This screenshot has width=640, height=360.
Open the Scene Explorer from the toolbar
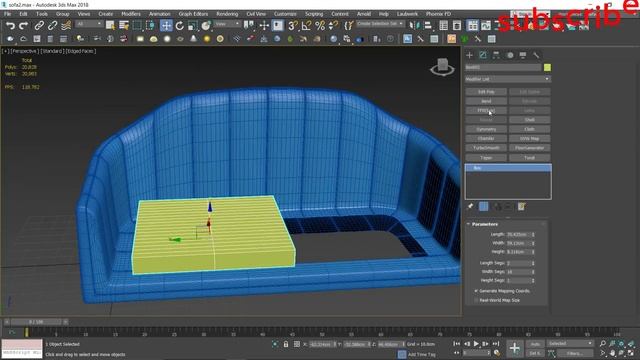444,26
